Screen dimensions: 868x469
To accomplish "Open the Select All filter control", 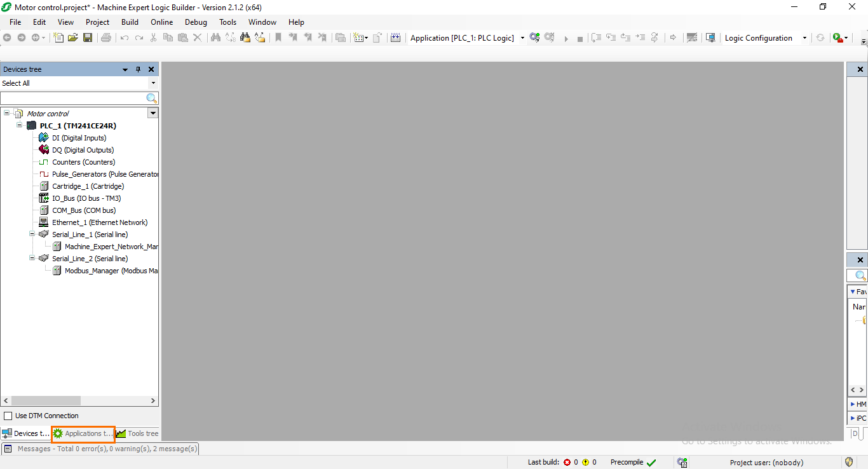I will tap(153, 83).
